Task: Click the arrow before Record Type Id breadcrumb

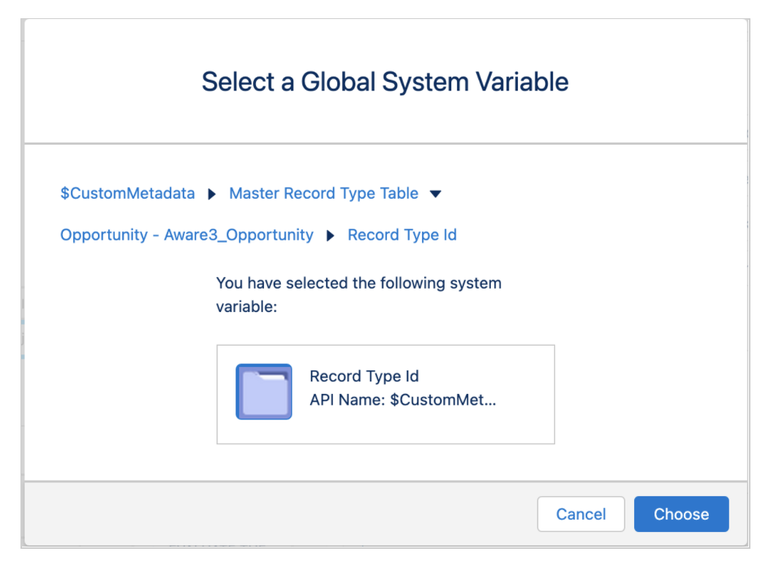Action: (331, 236)
